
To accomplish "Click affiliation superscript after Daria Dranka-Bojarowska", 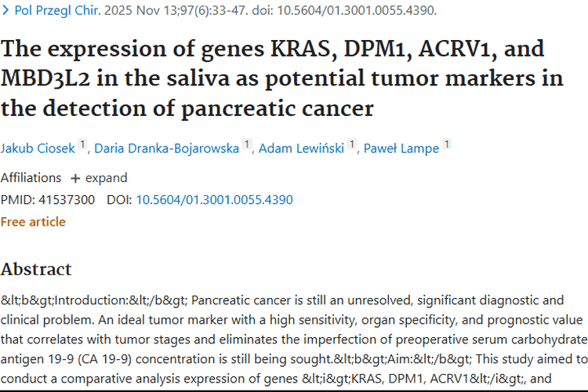I will [x=247, y=145].
